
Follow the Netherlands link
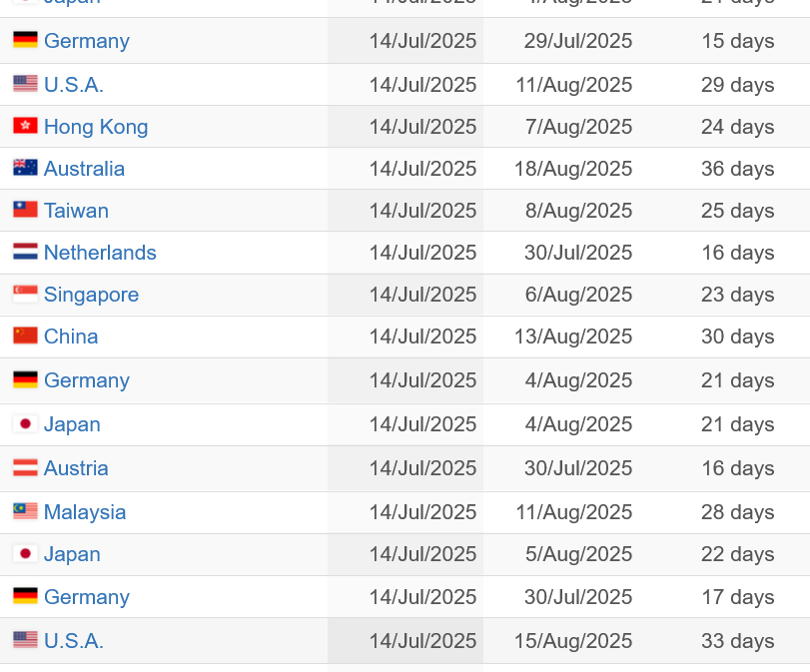pyautogui.click(x=100, y=253)
